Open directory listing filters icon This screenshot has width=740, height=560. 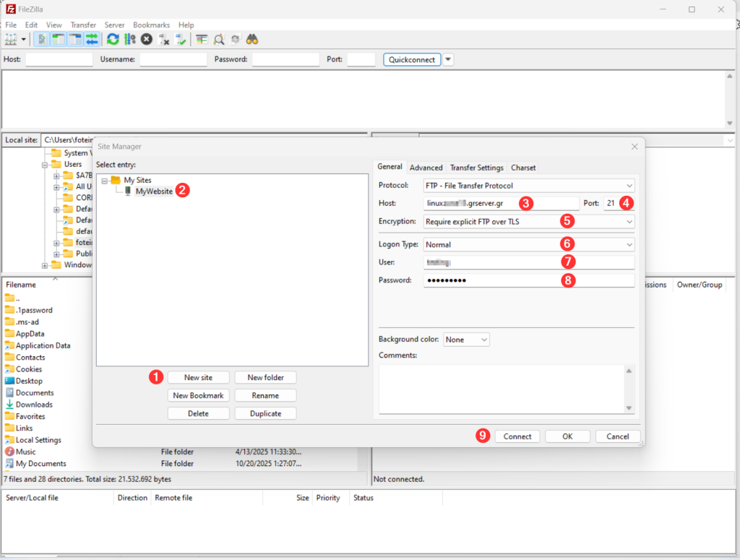pos(202,39)
